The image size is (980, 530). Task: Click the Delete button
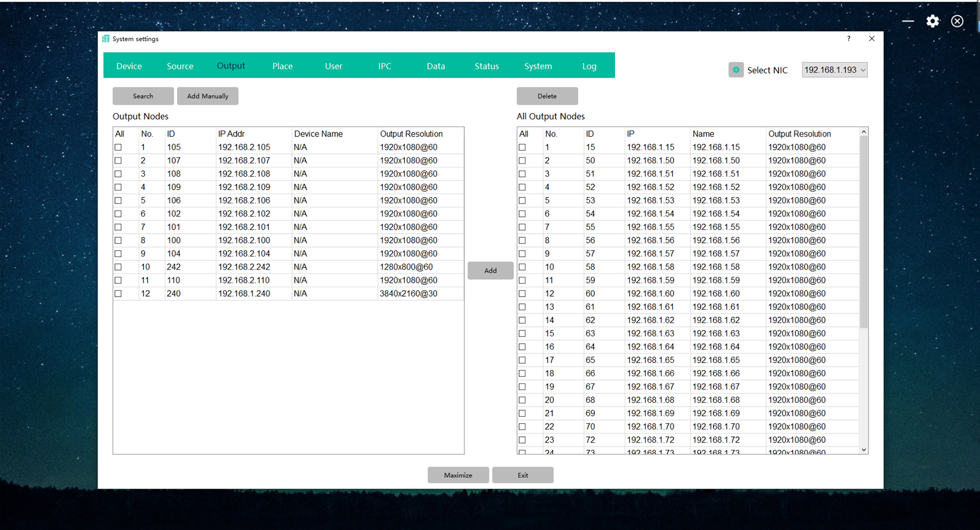547,96
